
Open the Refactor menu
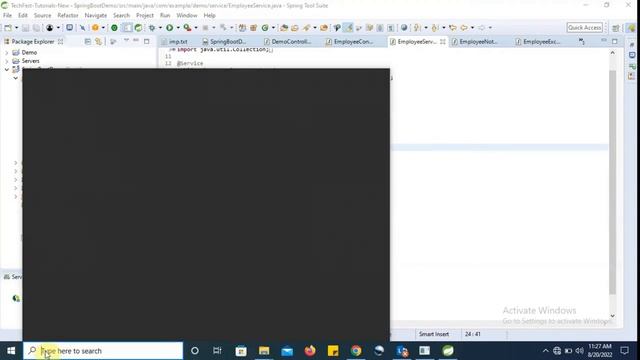point(68,16)
